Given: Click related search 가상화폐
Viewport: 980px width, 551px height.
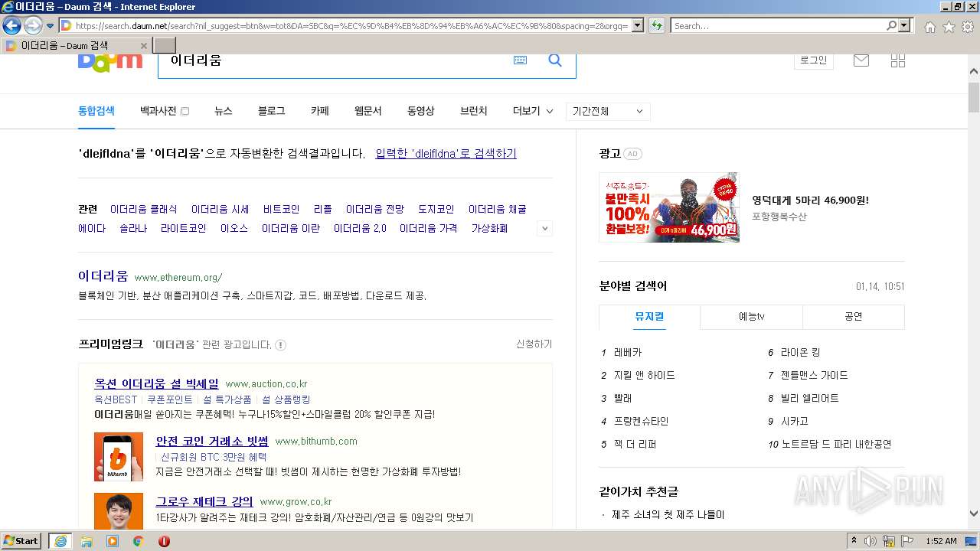Looking at the screenshot, I should point(490,228).
